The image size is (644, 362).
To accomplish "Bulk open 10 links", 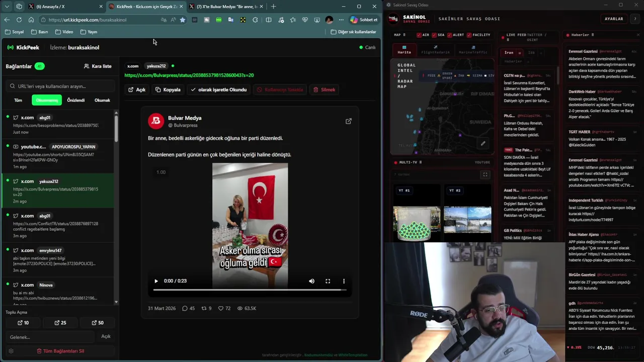I will (x=23, y=323).
